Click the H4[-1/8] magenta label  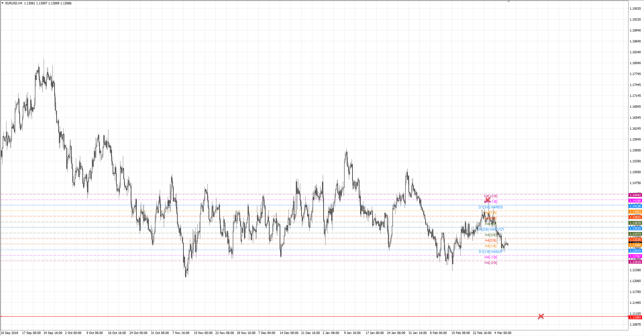click(491, 257)
